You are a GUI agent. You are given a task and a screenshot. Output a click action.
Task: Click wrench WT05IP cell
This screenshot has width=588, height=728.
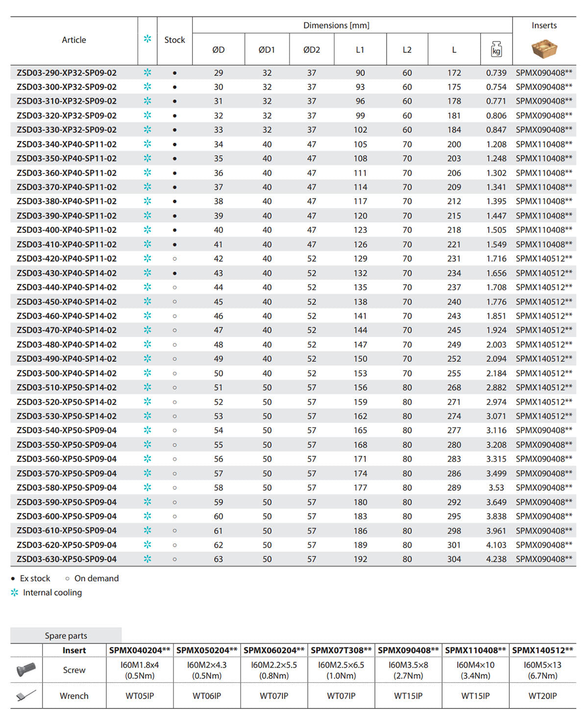[x=140, y=696]
